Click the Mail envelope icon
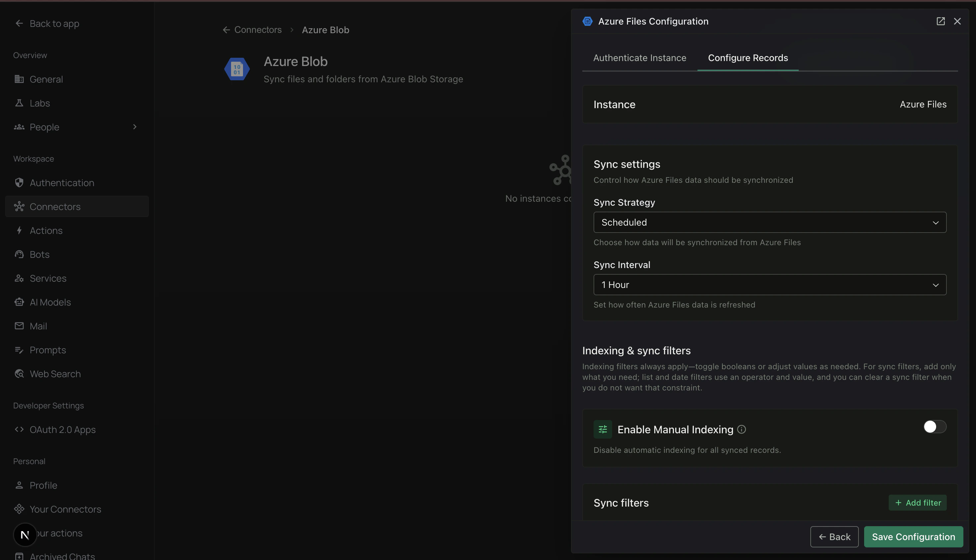Screen dimensions: 976x560 point(19,326)
